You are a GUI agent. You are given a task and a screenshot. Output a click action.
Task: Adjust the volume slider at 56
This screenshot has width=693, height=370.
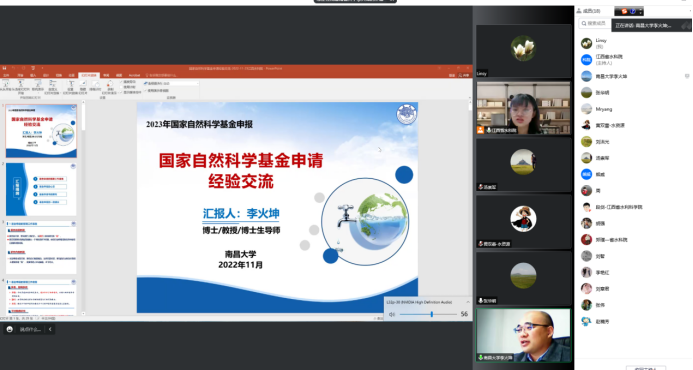tap(432, 314)
